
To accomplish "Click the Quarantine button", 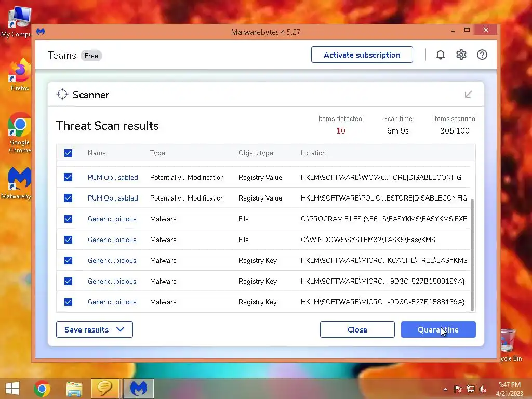I will click(x=438, y=329).
